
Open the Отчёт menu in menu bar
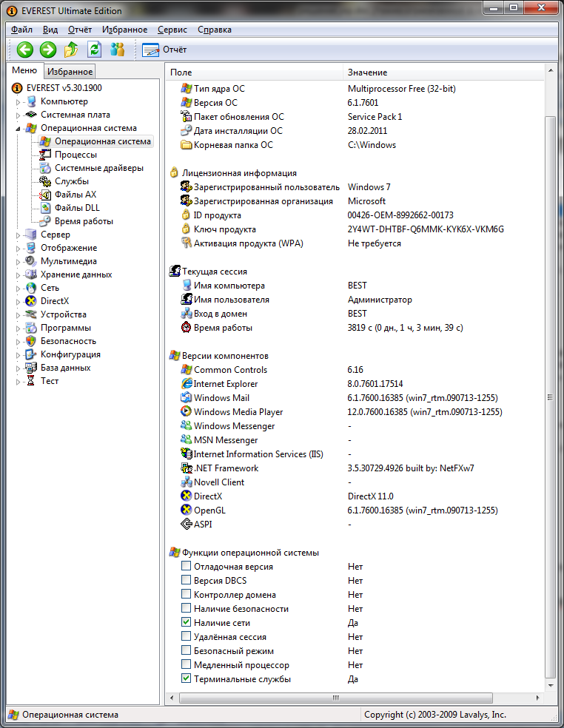click(x=80, y=30)
